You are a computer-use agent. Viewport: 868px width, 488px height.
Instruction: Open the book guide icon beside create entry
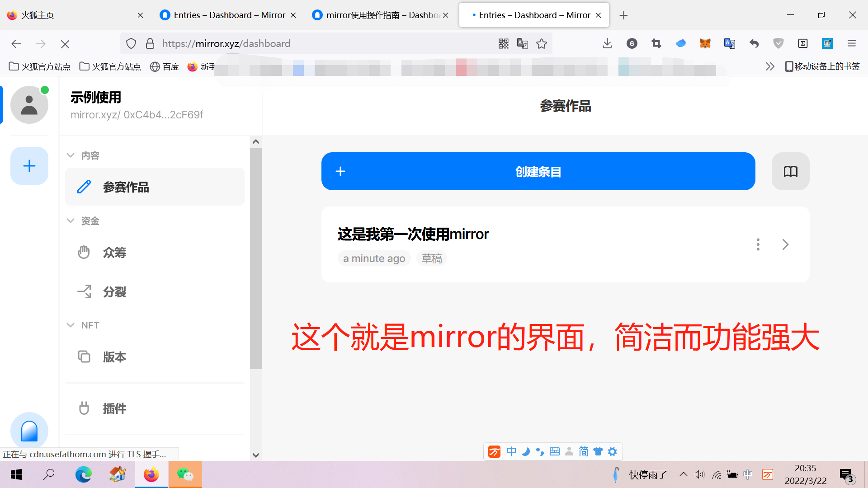(790, 171)
